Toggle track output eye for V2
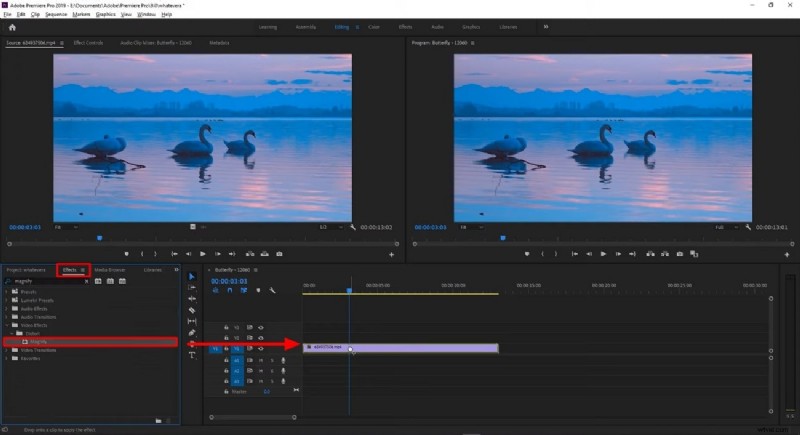 click(x=261, y=338)
